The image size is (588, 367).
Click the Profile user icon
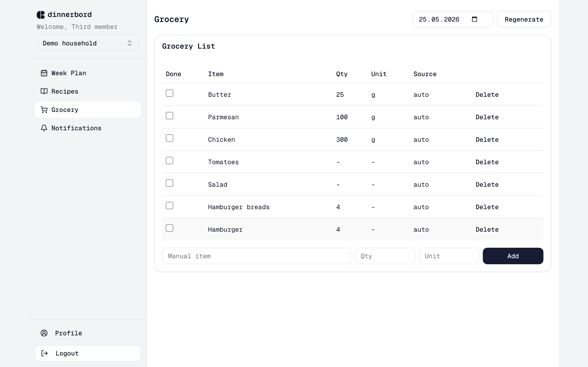pos(44,333)
